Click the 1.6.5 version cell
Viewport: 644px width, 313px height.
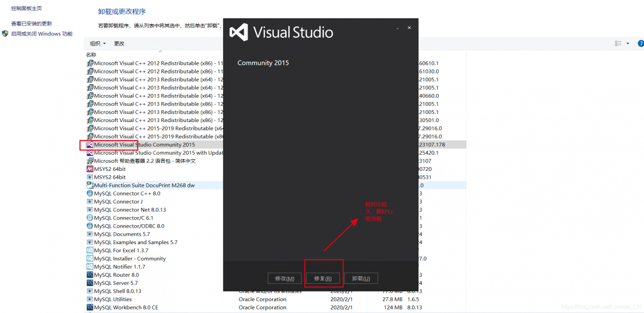[x=414, y=299]
